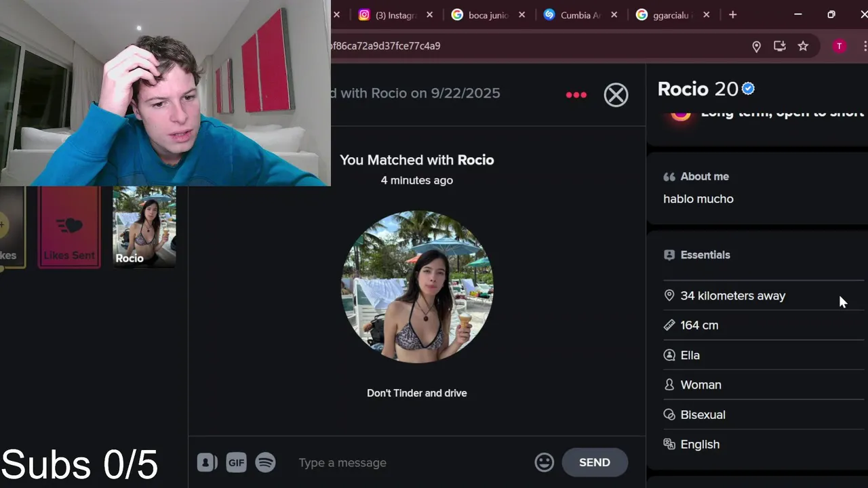Close the boca junior tab
Viewport: 868px width, 488px height.
[521, 15]
